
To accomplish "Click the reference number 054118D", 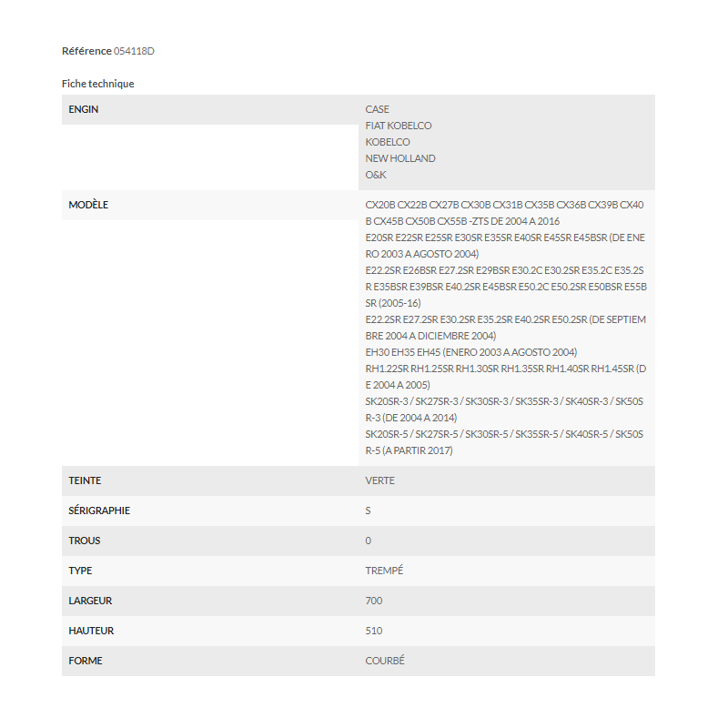I will pyautogui.click(x=134, y=51).
